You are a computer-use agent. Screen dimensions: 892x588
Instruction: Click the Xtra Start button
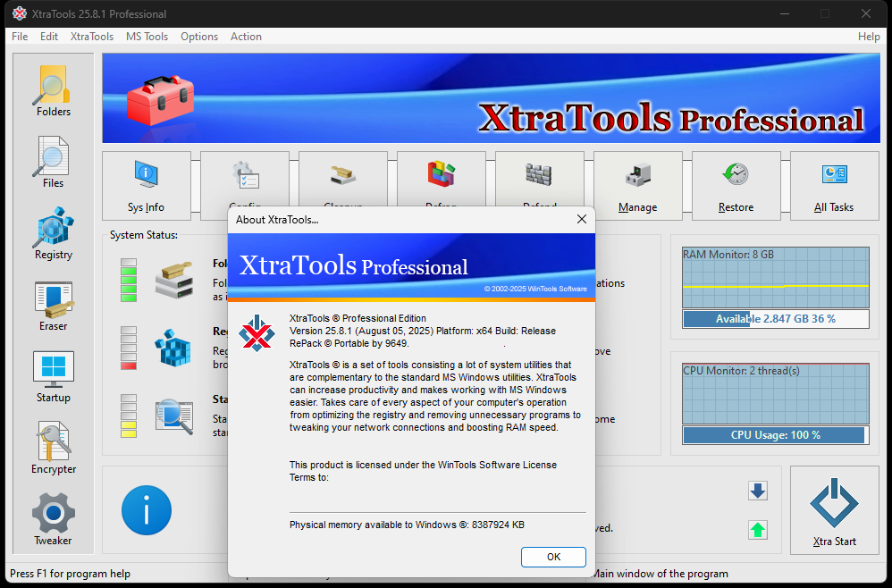(x=834, y=510)
